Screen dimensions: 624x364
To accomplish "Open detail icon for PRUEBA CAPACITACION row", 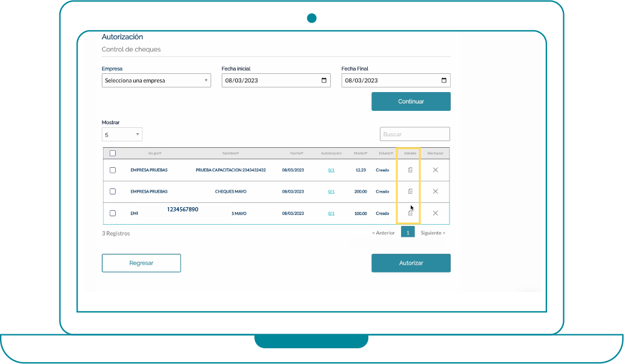I will pyautogui.click(x=410, y=170).
